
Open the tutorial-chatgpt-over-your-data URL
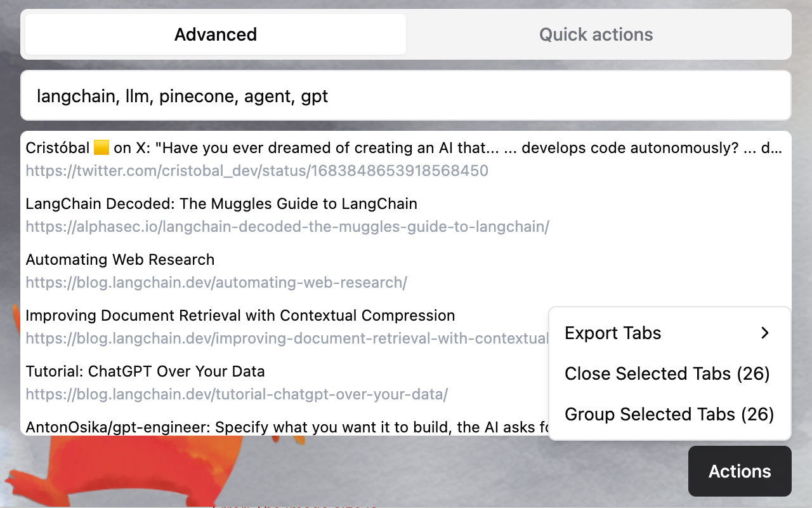(x=237, y=394)
